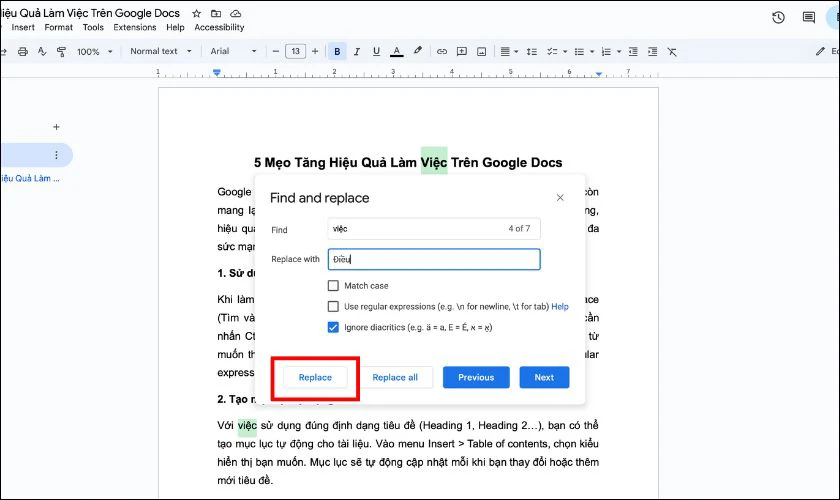Open the Extensions menu
The width and height of the screenshot is (840, 500).
pyautogui.click(x=134, y=27)
